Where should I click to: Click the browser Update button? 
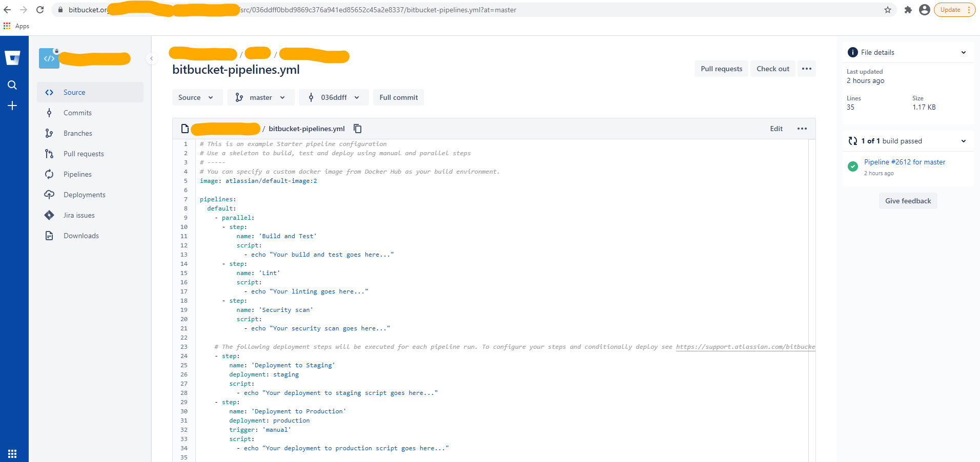[954, 10]
